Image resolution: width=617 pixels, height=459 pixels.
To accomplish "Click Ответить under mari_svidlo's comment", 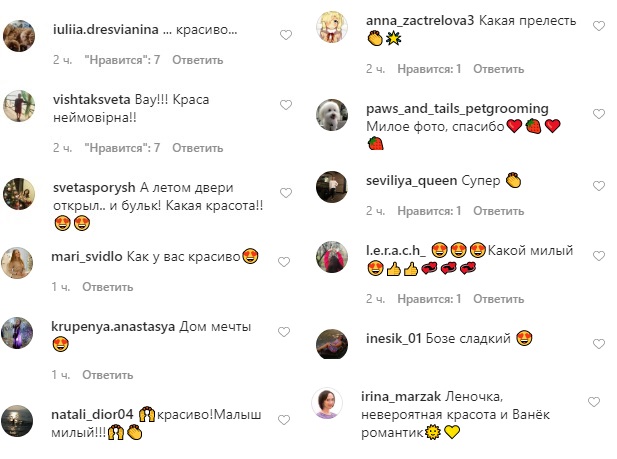I will pyautogui.click(x=107, y=287).
